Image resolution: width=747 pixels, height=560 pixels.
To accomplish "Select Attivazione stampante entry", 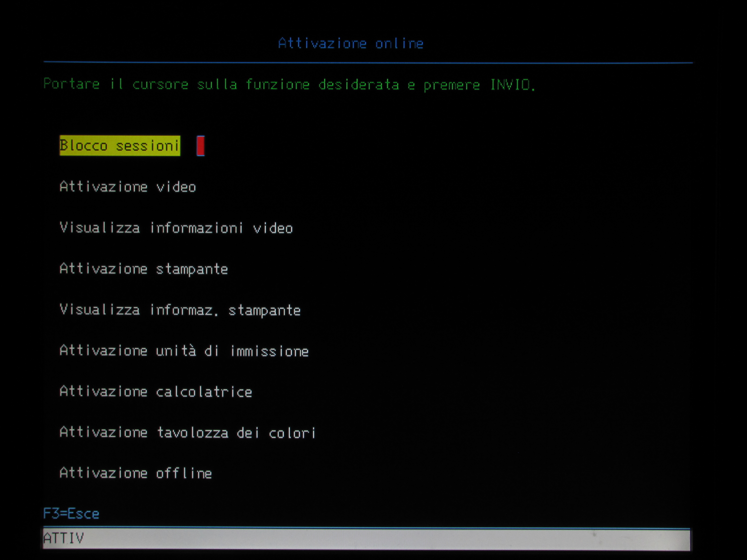I will click(x=144, y=269).
